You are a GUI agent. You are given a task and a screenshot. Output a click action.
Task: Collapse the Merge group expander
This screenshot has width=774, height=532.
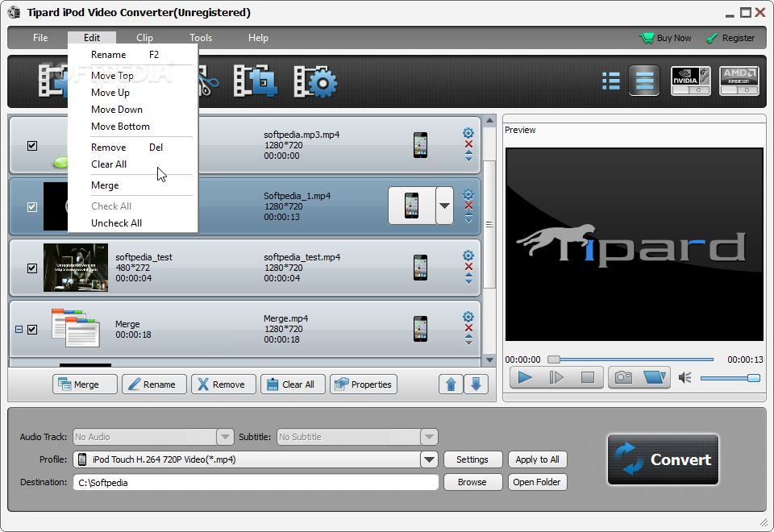pos(19,329)
